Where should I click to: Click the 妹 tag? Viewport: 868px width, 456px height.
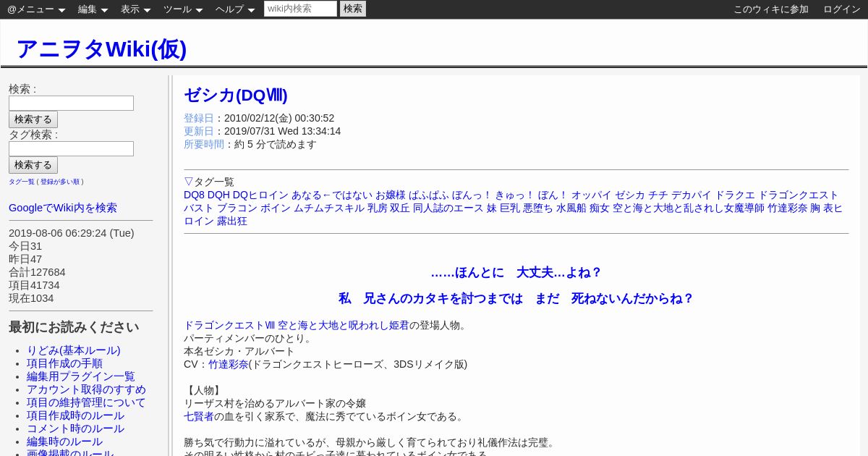492,208
